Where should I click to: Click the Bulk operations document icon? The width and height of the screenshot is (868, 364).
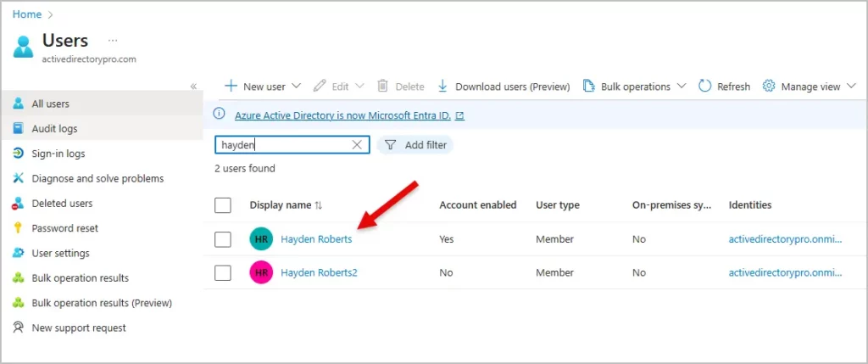click(x=588, y=86)
